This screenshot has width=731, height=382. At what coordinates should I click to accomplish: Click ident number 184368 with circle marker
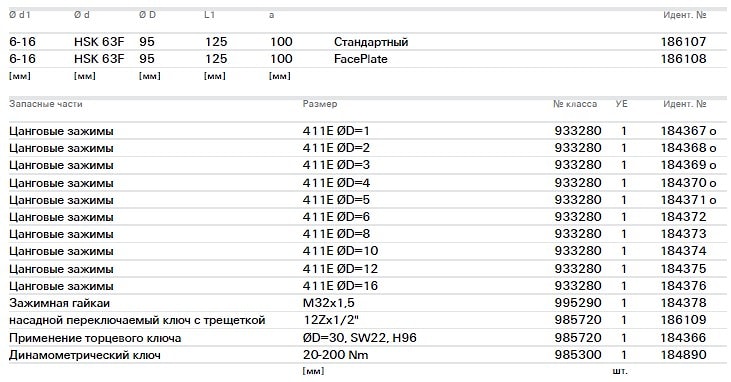(x=683, y=148)
